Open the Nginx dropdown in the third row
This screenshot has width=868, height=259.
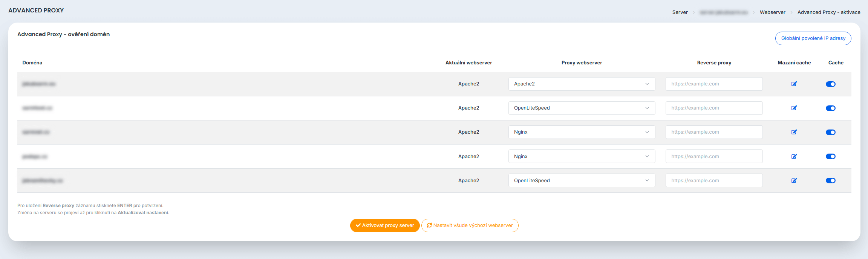tap(581, 132)
